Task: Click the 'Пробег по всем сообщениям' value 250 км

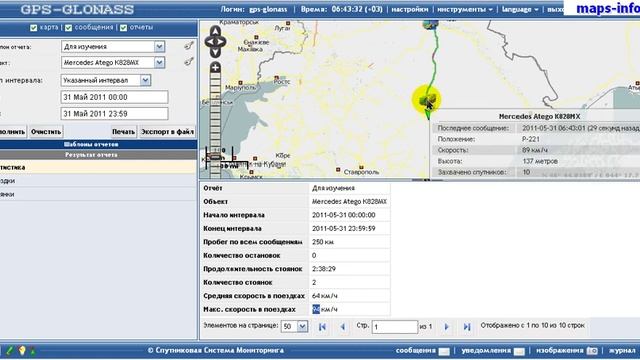Action: pyautogui.click(x=323, y=242)
